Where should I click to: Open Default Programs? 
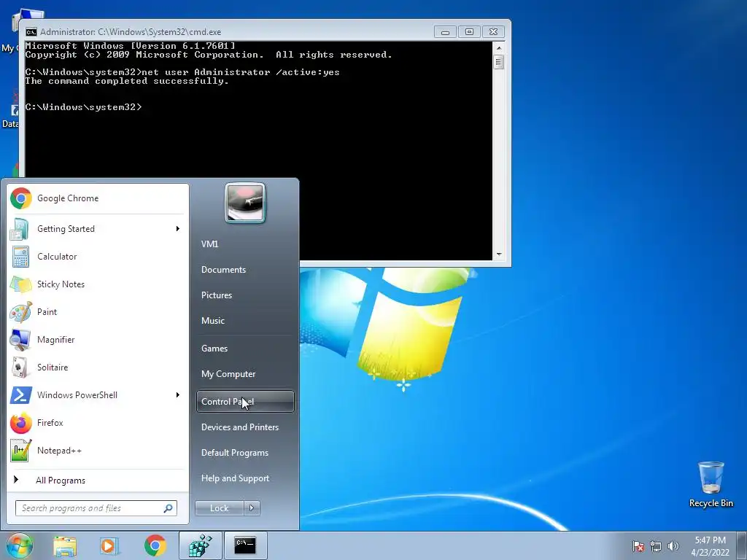pos(245,453)
